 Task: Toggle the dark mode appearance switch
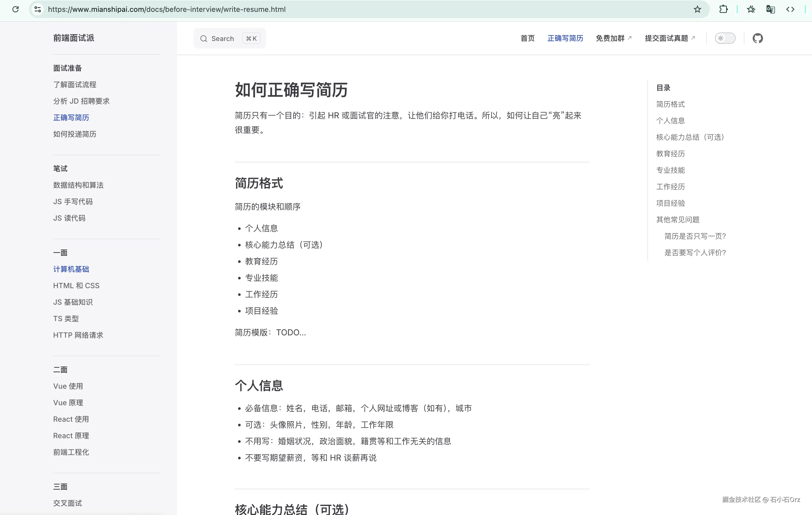tap(725, 38)
